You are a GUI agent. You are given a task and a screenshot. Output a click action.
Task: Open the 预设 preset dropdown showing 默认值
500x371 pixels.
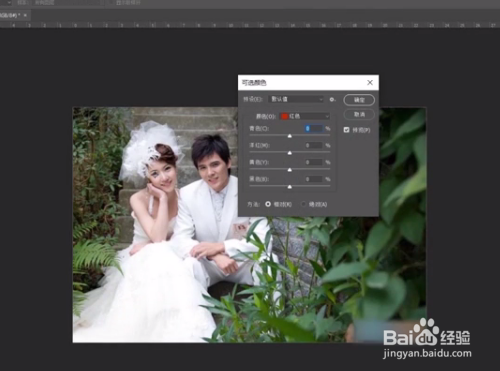click(x=296, y=99)
